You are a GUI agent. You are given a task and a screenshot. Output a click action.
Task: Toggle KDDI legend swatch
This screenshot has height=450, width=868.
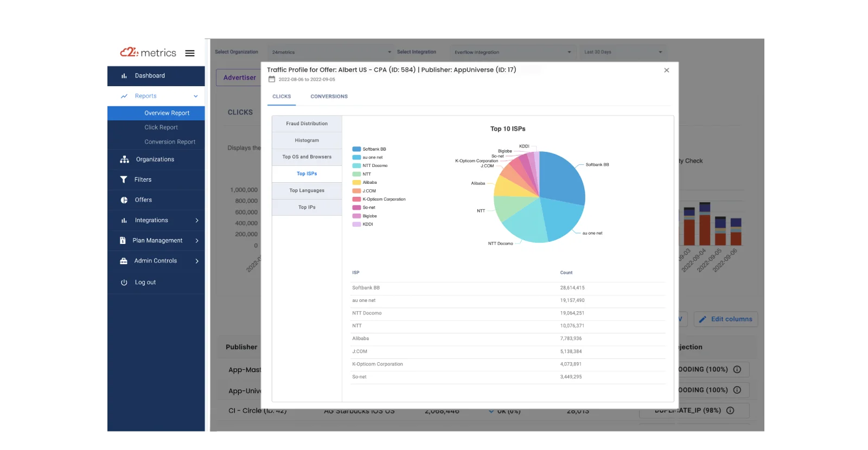(356, 224)
